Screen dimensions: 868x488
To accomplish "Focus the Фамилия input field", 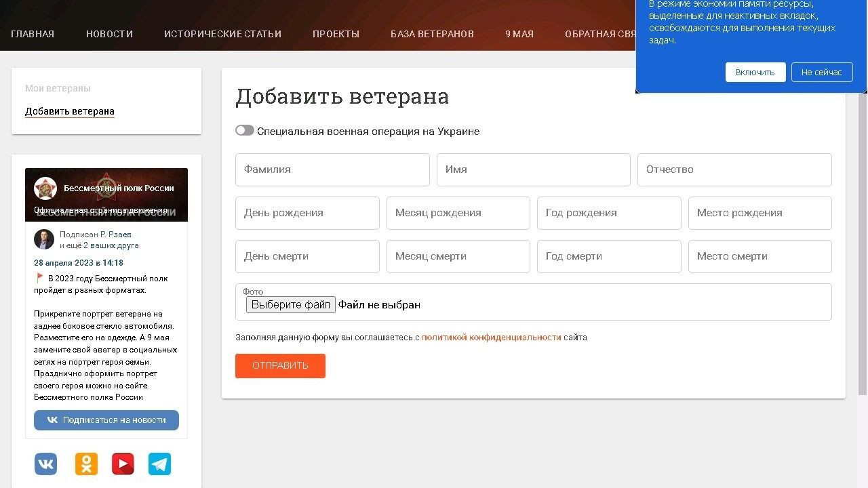I will point(332,169).
